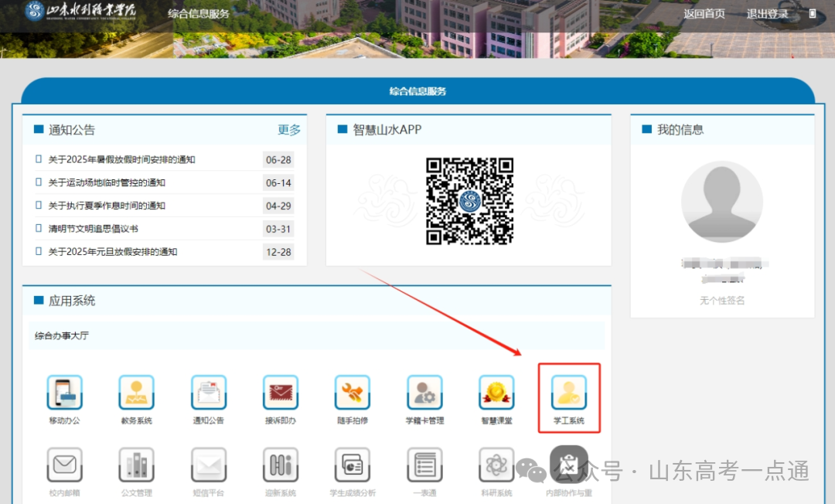Click the date 06-28 in notices
Viewport: 835px width, 504px height.
tap(278, 160)
